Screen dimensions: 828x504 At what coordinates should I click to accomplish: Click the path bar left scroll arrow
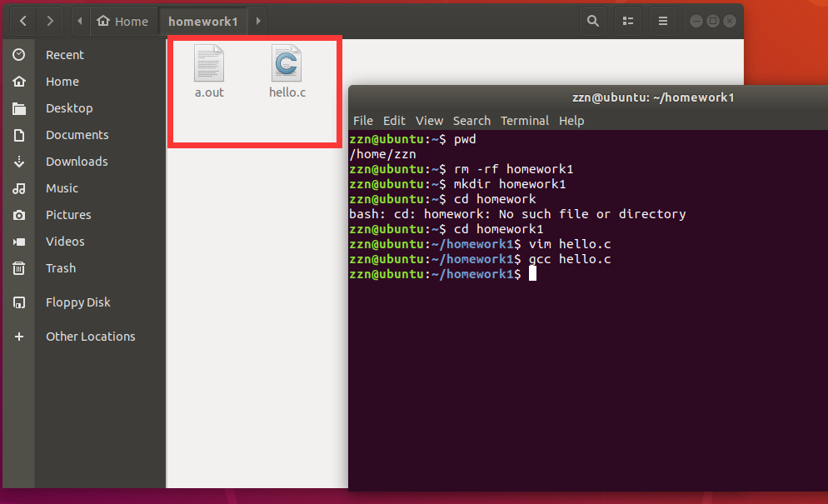tap(80, 21)
